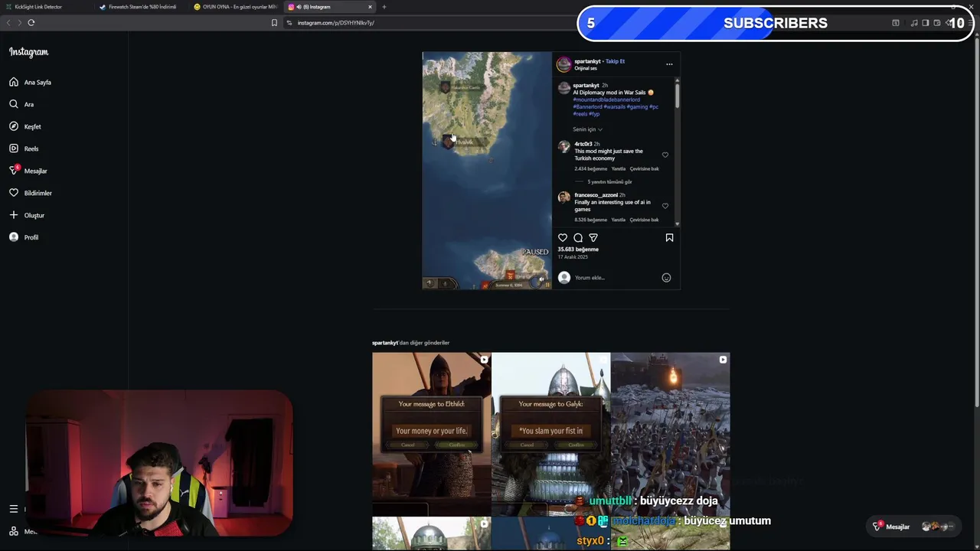Click the Yorum ekle comment field
The height and width of the screenshot is (551, 980).
coord(616,278)
